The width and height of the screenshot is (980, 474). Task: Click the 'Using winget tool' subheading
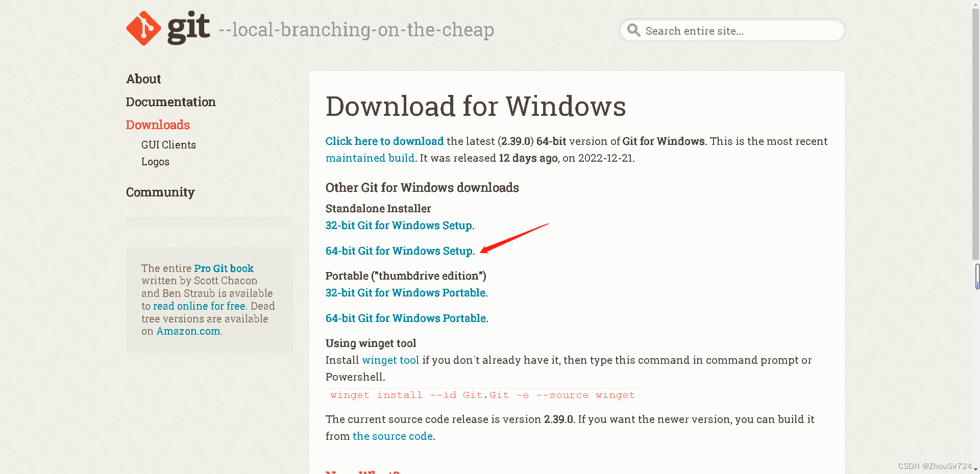371,343
